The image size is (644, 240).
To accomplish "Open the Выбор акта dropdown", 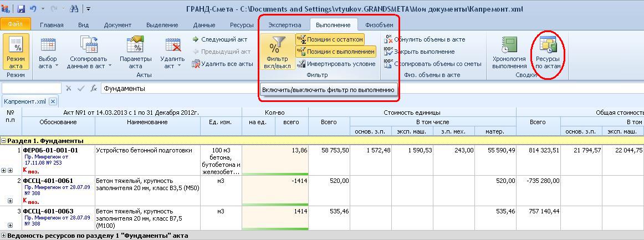I will click(48, 52).
